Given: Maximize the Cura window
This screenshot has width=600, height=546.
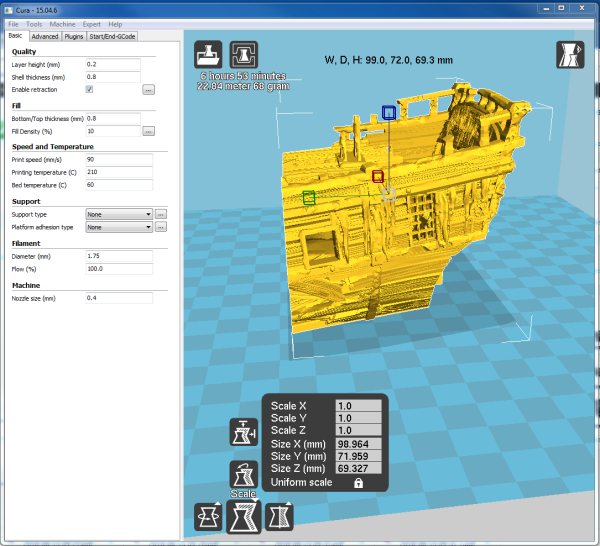Looking at the screenshot, I should [561, 8].
